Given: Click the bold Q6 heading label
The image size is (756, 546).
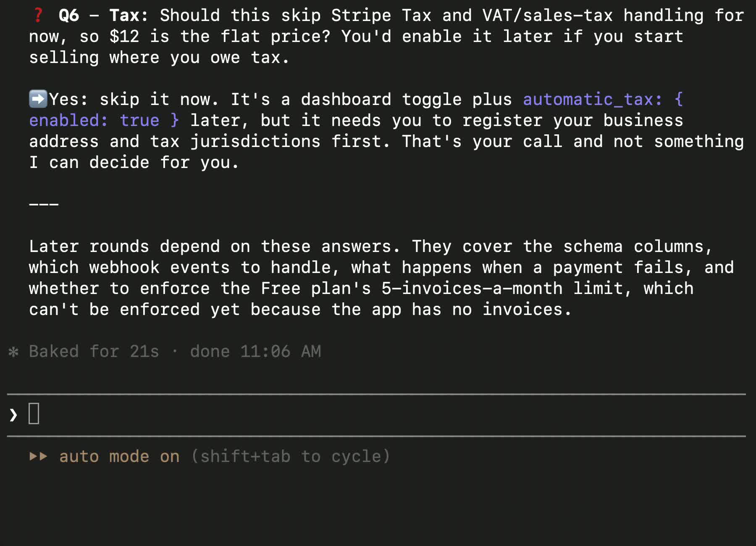Looking at the screenshot, I should click(69, 15).
